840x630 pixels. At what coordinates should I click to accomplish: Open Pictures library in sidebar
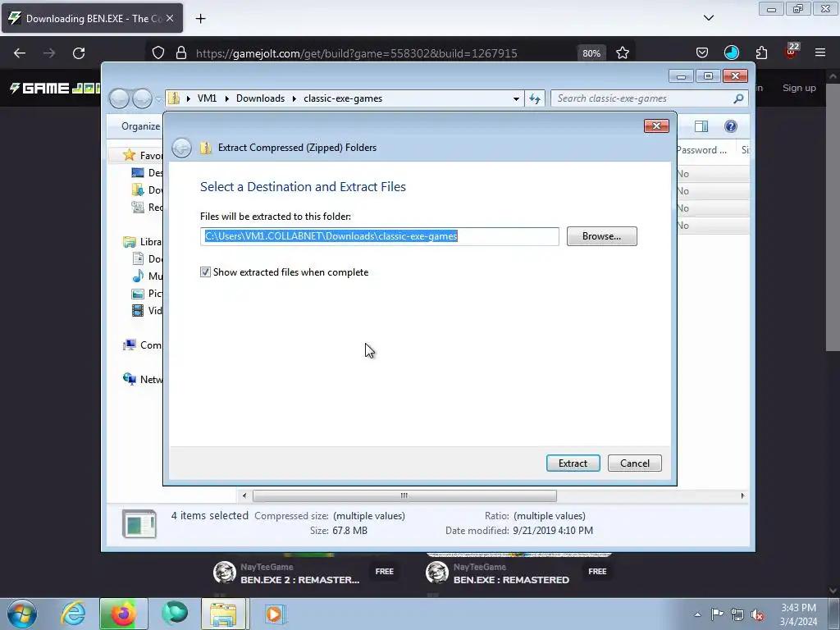pos(146,293)
